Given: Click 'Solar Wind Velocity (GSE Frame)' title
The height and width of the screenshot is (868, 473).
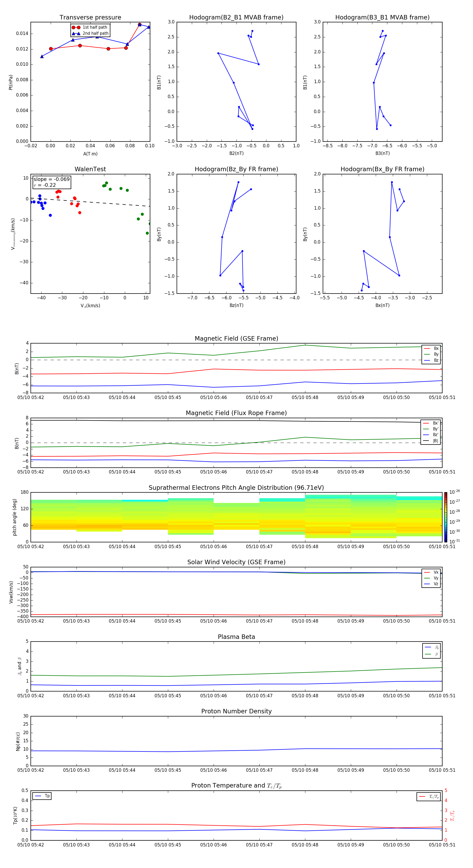Looking at the screenshot, I should click(x=236, y=562).
